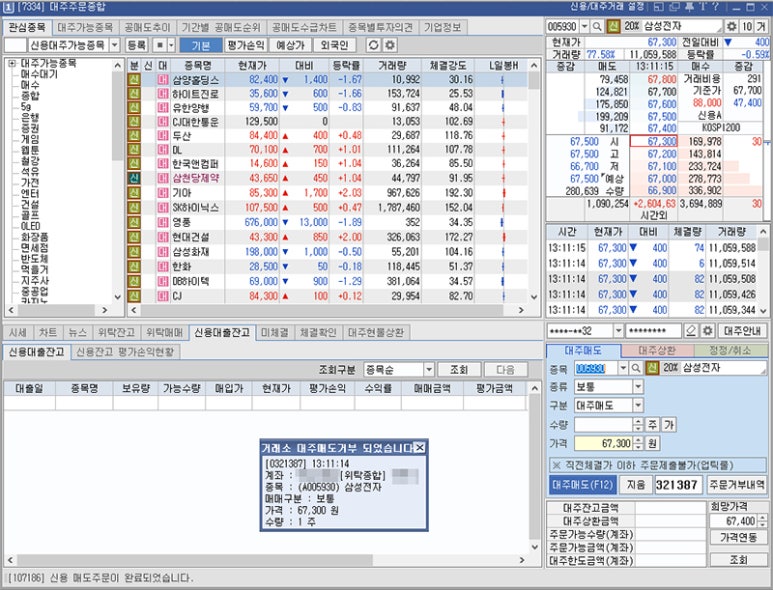This screenshot has width=773, height=590.
Task: Select 평가손익 view toggle
Action: pyautogui.click(x=246, y=45)
